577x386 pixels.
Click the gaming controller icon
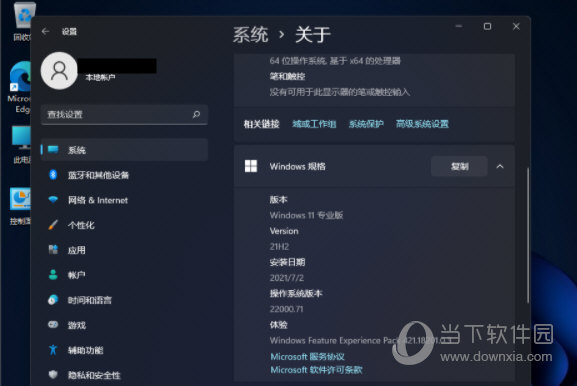[x=53, y=325]
